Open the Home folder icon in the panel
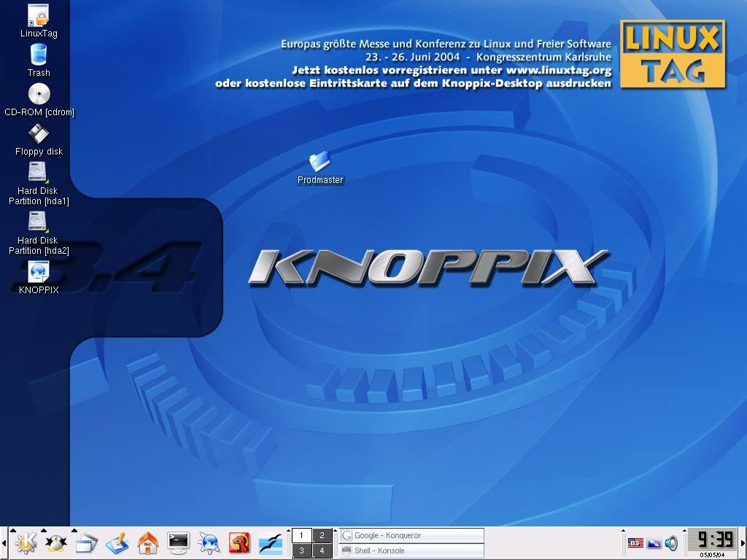Image resolution: width=747 pixels, height=560 pixels. click(147, 542)
